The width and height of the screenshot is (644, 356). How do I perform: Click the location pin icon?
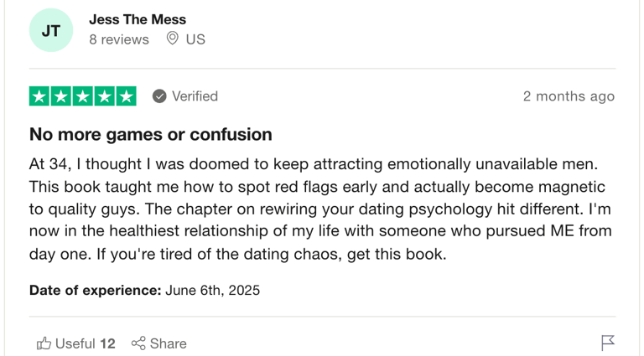[173, 39]
